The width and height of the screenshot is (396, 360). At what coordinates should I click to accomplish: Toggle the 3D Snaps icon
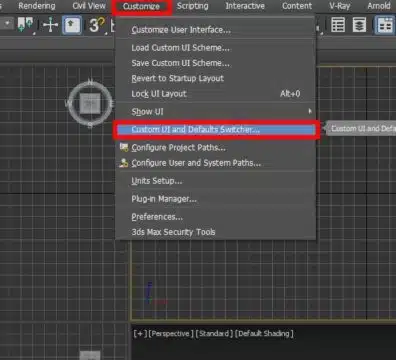[97, 25]
